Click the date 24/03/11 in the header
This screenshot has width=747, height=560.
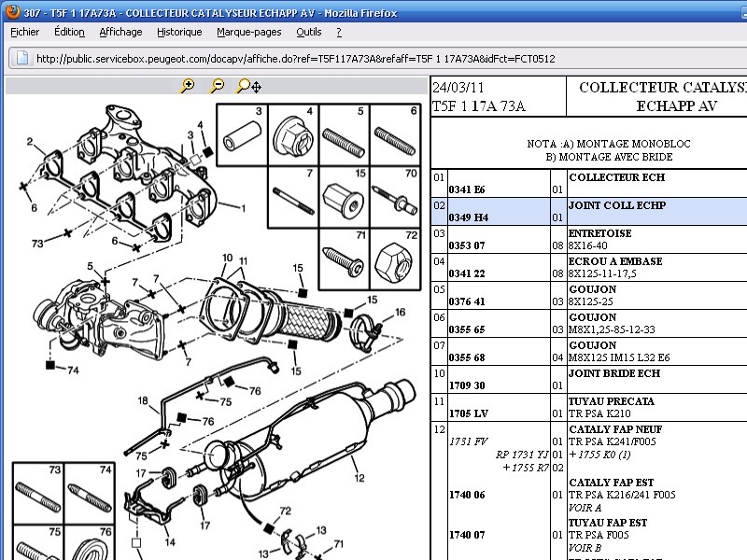click(458, 88)
